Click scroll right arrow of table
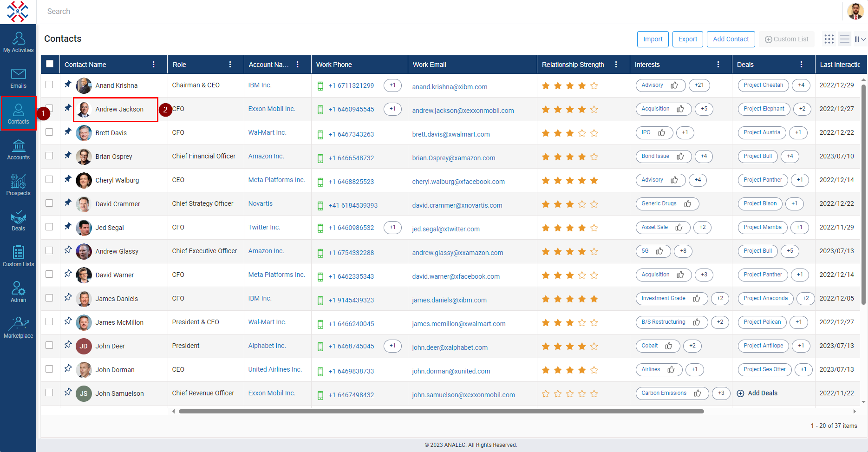The width and height of the screenshot is (868, 452). 855,411
